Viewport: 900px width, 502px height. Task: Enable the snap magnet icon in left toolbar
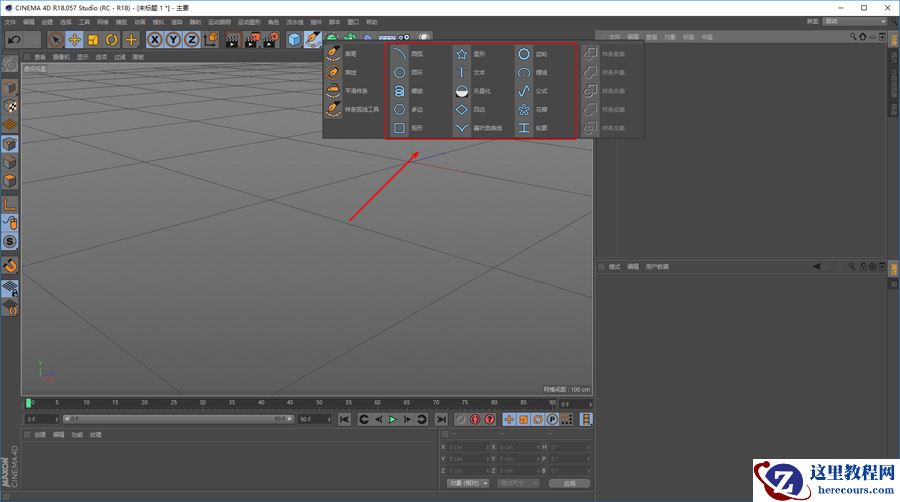pos(10,266)
